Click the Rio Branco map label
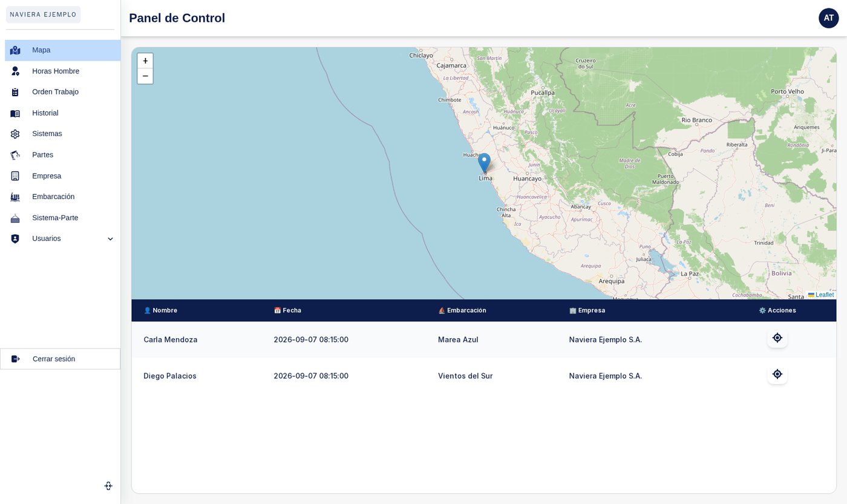 pyautogui.click(x=697, y=120)
